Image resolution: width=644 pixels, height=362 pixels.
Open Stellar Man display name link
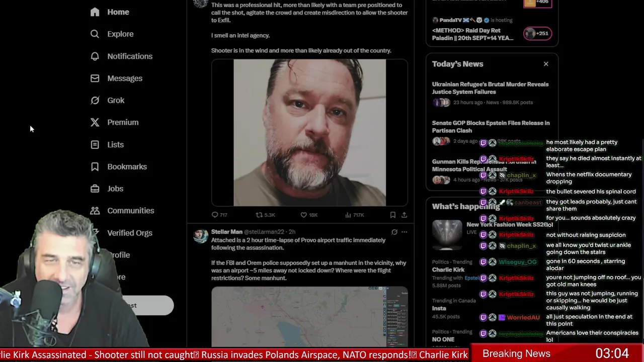[227, 232]
